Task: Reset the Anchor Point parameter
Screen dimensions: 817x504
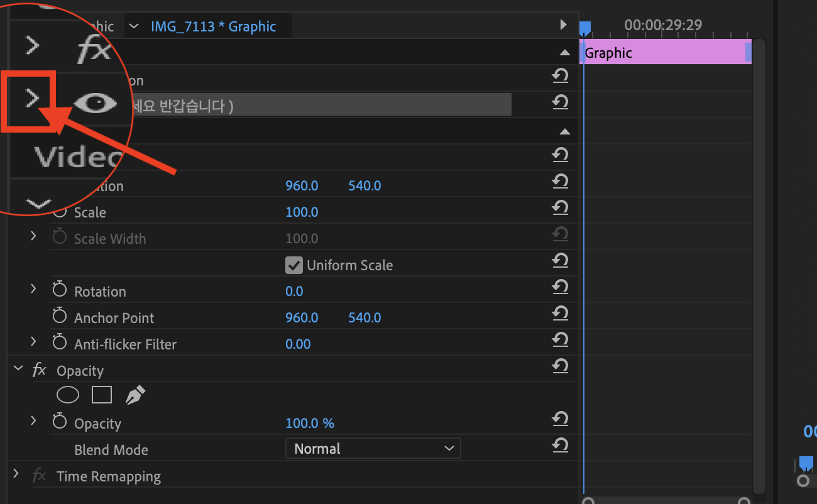Action: 560,313
